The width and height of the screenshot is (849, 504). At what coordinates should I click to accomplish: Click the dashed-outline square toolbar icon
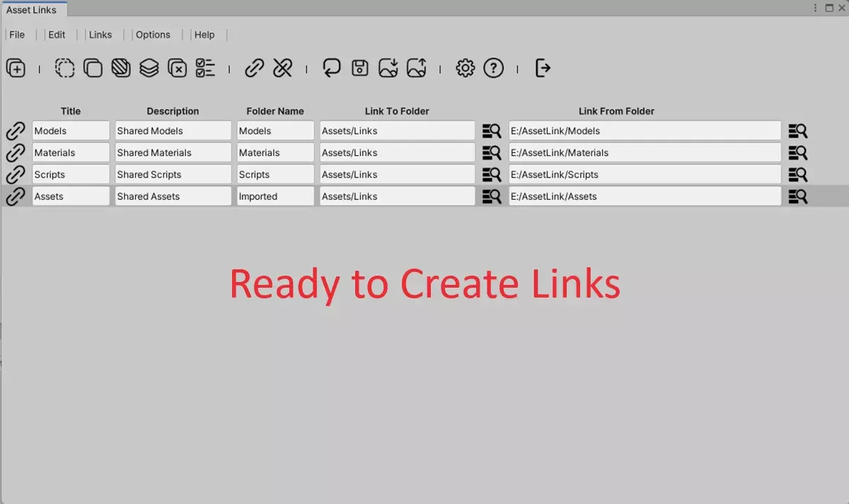[65, 69]
